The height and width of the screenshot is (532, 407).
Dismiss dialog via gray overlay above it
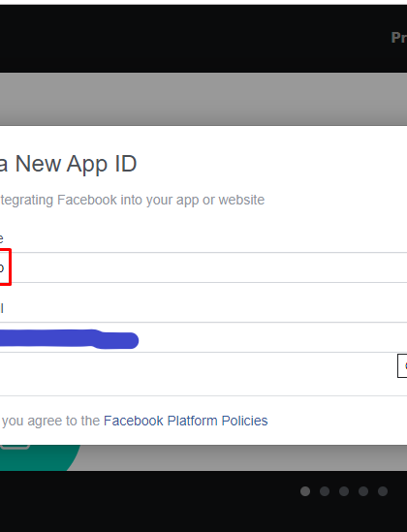click(x=203, y=99)
